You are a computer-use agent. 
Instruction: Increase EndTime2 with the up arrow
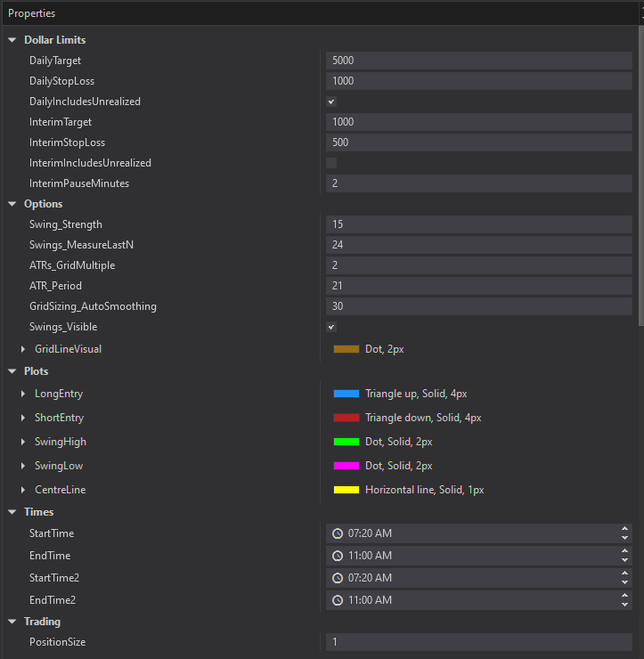coord(624,596)
